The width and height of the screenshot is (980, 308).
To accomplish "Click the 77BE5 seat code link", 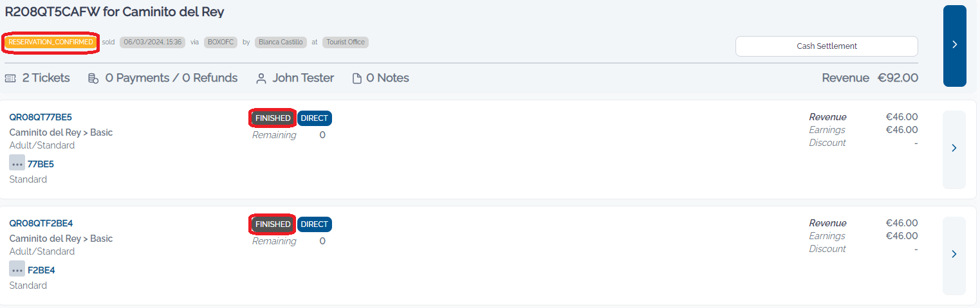I will coord(41,164).
